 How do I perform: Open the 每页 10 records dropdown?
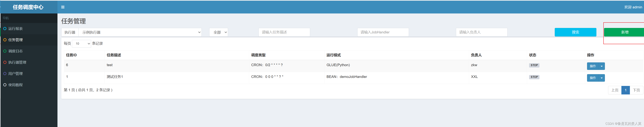click(x=81, y=44)
